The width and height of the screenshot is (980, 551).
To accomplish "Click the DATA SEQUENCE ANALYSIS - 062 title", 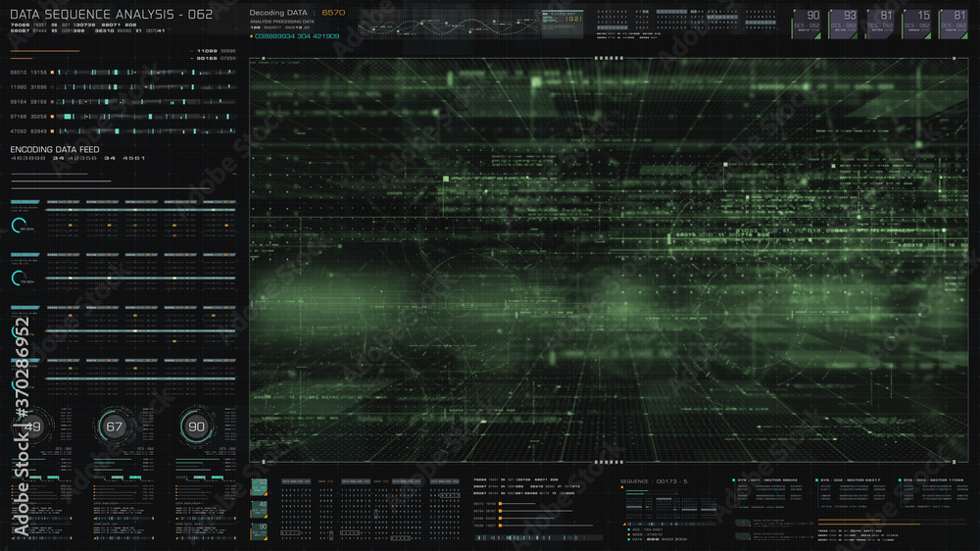I will pyautogui.click(x=112, y=14).
